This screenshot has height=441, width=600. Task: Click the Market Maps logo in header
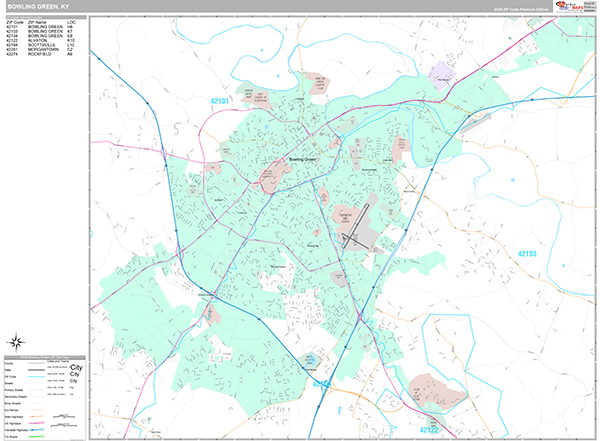(x=573, y=7)
